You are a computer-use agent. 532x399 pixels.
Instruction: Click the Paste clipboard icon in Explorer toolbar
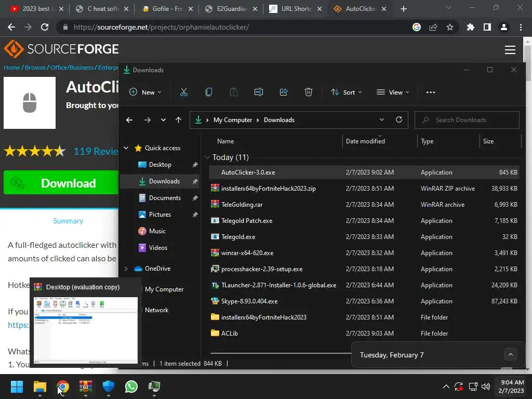(233, 92)
